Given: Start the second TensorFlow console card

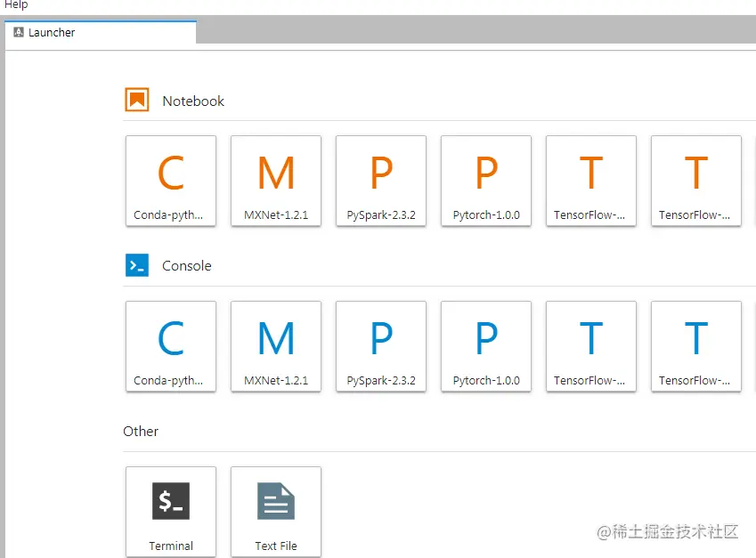Looking at the screenshot, I should click(x=696, y=346).
